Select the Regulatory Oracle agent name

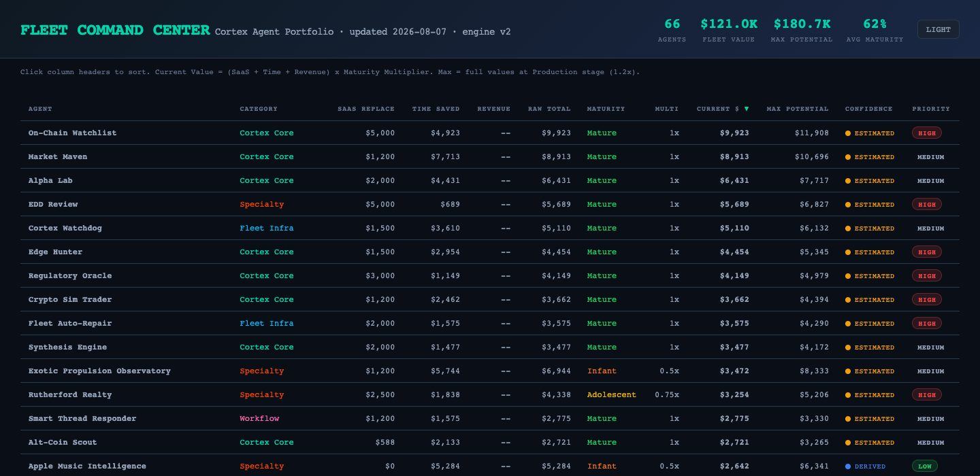[x=70, y=275]
